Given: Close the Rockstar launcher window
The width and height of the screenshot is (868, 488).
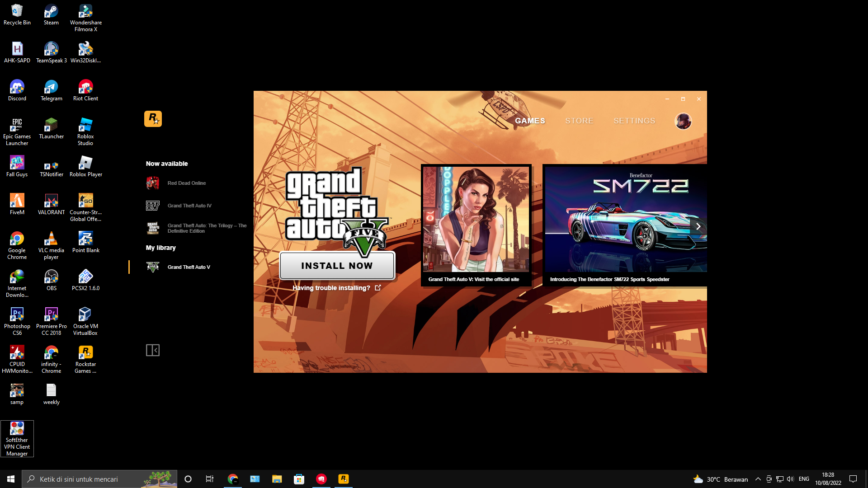Looking at the screenshot, I should pyautogui.click(x=699, y=99).
